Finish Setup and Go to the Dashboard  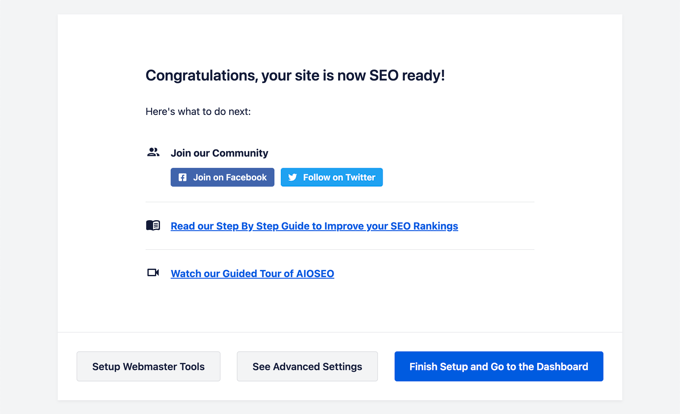pos(499,366)
